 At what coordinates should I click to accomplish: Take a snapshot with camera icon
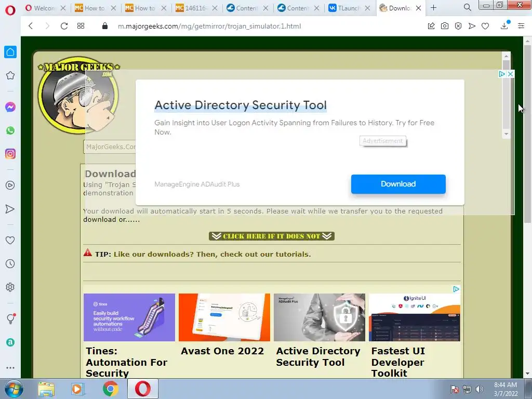[445, 26]
